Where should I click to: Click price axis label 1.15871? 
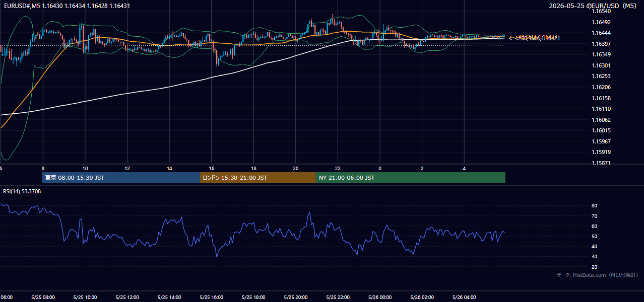pyautogui.click(x=601, y=163)
